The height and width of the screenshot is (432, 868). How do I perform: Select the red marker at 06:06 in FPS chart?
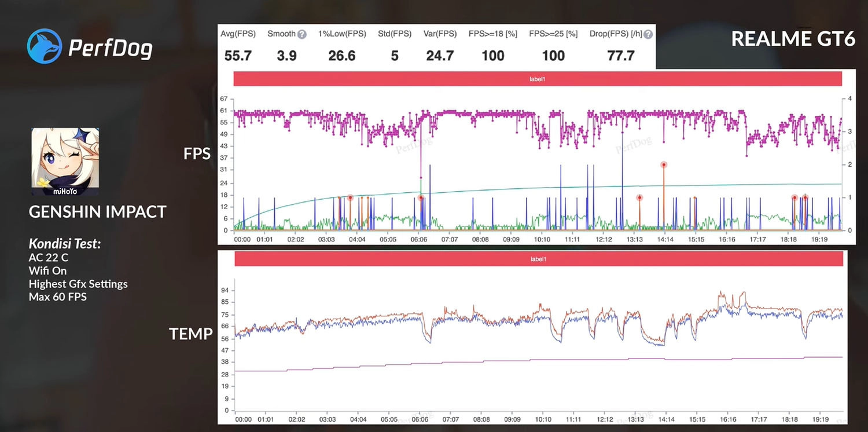421,197
